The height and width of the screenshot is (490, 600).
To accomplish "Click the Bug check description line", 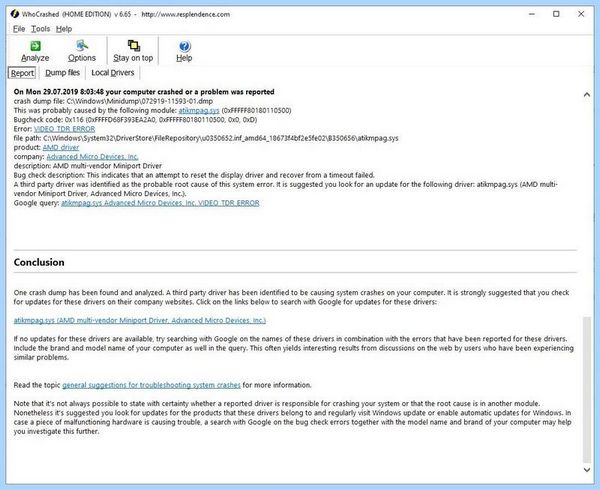I will pyautogui.click(x=194, y=175).
